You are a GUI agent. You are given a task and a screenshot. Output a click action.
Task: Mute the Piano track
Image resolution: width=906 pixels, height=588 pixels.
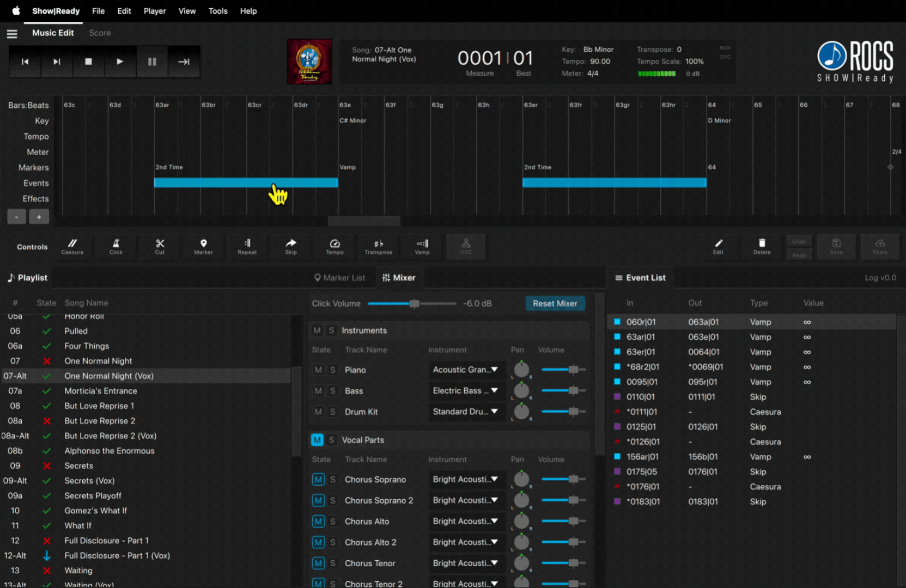318,370
